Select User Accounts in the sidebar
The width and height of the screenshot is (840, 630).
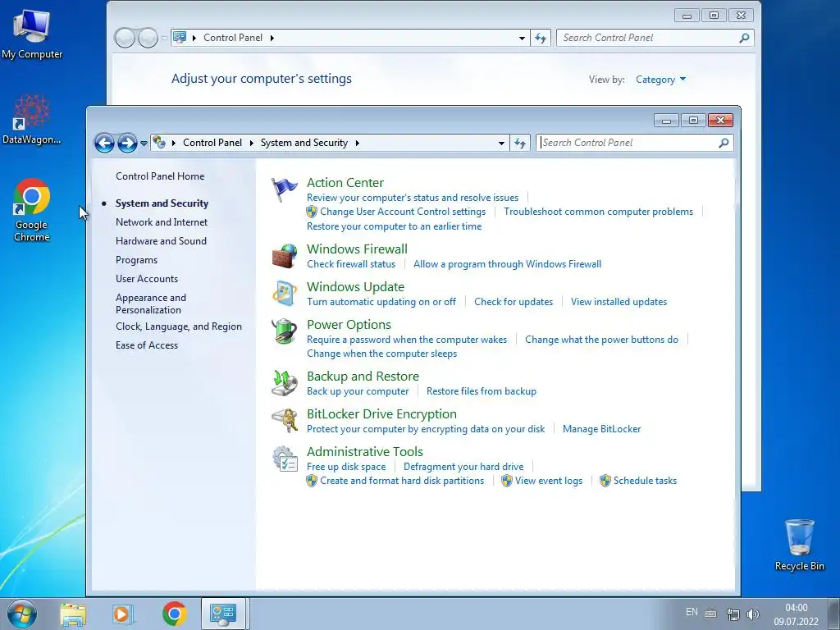coord(146,279)
